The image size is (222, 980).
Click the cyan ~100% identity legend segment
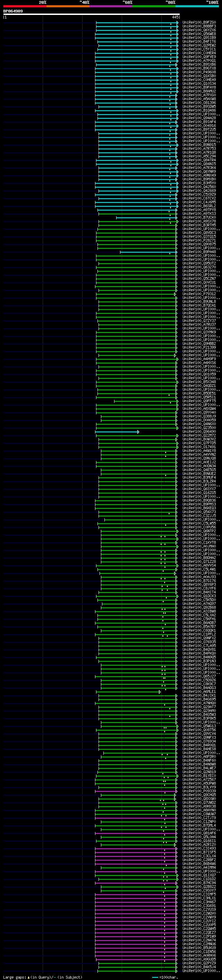197,6
